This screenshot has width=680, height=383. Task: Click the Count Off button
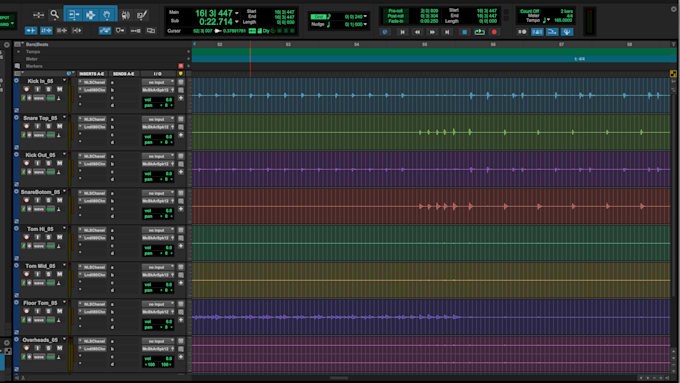[x=530, y=11]
